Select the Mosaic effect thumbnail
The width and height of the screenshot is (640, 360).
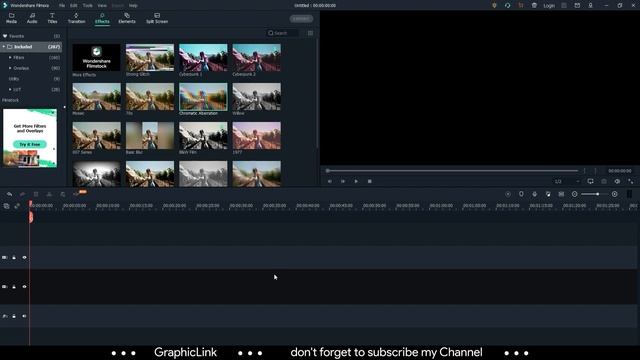96,97
